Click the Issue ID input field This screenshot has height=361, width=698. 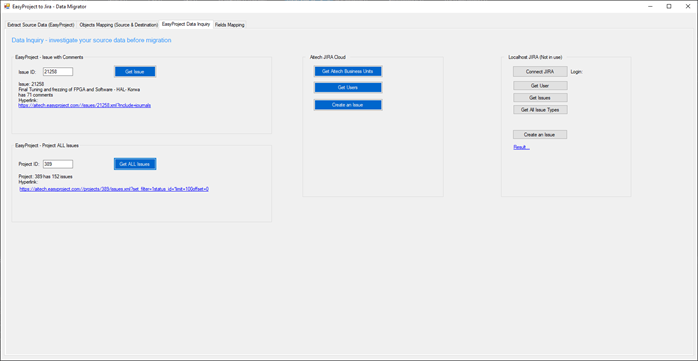[x=58, y=72]
